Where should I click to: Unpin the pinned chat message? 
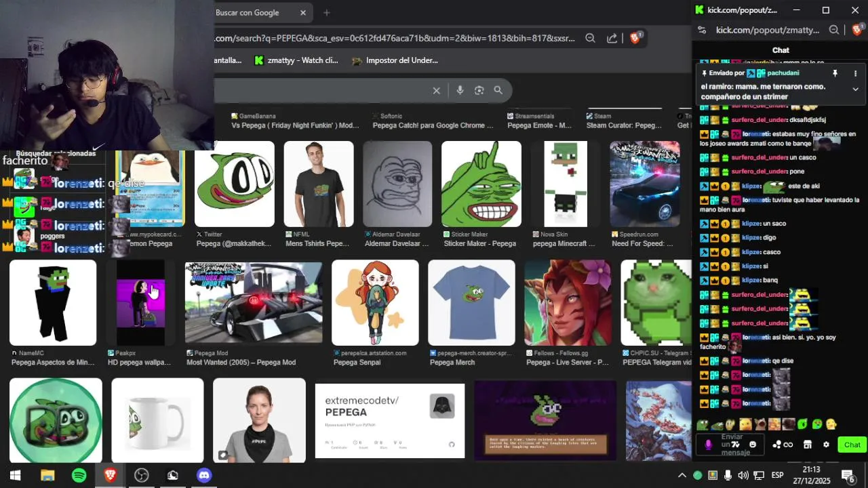pyautogui.click(x=835, y=73)
